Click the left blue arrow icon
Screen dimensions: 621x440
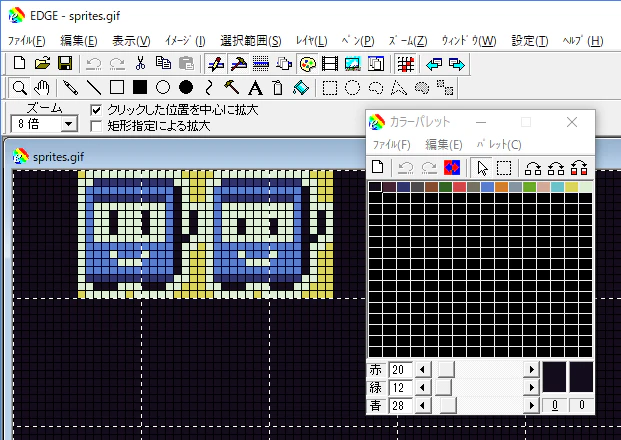click(x=434, y=64)
